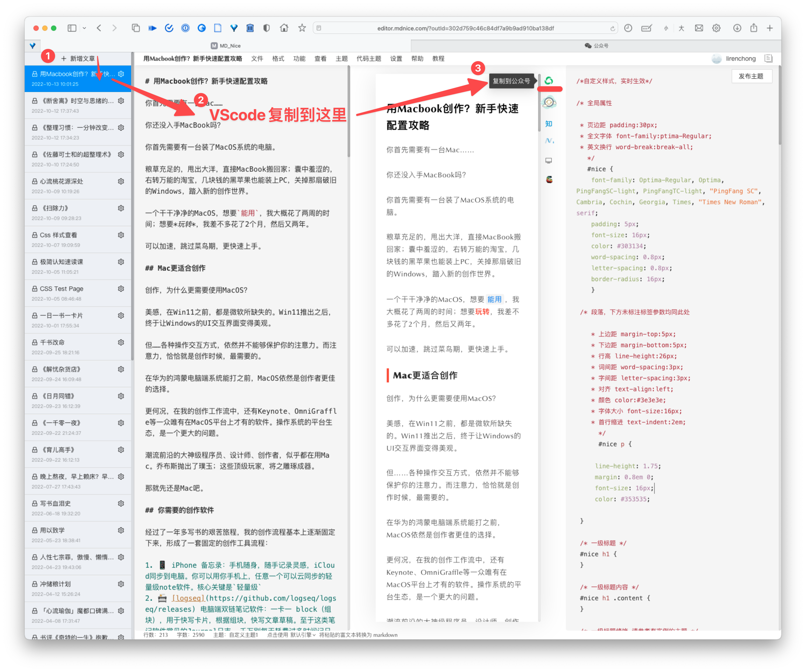The width and height of the screenshot is (806, 672).
Task: Open history via the clock icon
Action: click(x=628, y=28)
